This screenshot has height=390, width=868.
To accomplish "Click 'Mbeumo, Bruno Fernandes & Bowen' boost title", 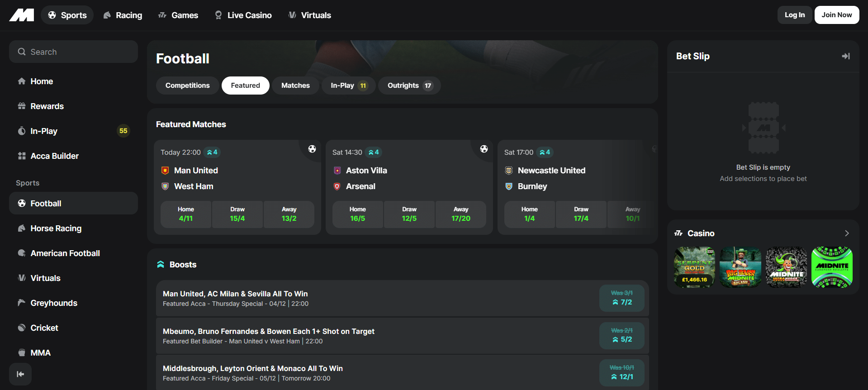I will [269, 331].
